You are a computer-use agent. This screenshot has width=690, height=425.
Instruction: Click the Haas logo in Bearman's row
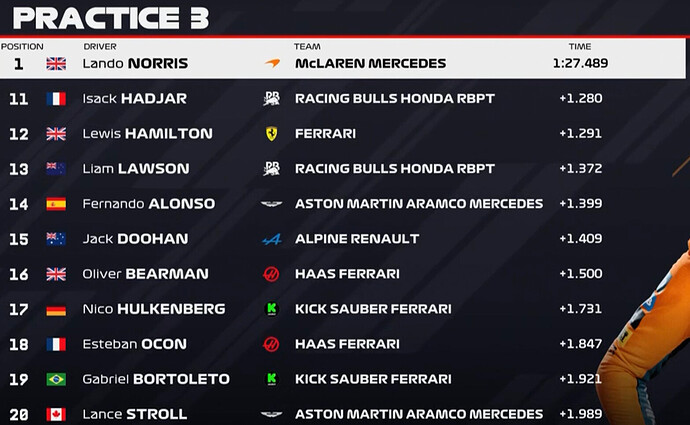[x=271, y=274]
